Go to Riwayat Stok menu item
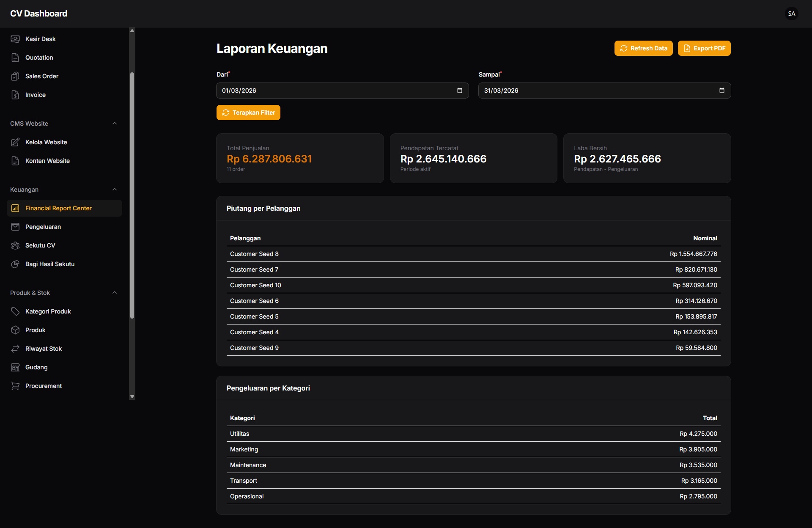Screen dimensions: 812x528 click(44, 349)
